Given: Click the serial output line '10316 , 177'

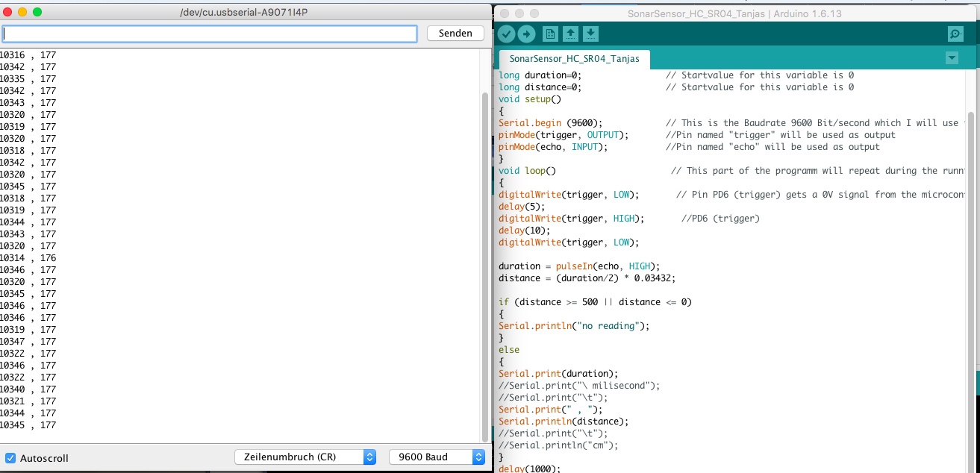Looking at the screenshot, I should pos(28,55).
